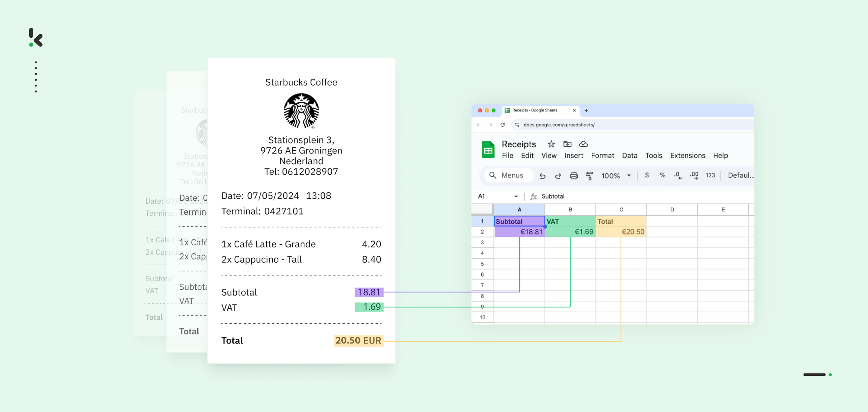Click the Undo icon in the toolbar
868x412 pixels.
click(542, 176)
